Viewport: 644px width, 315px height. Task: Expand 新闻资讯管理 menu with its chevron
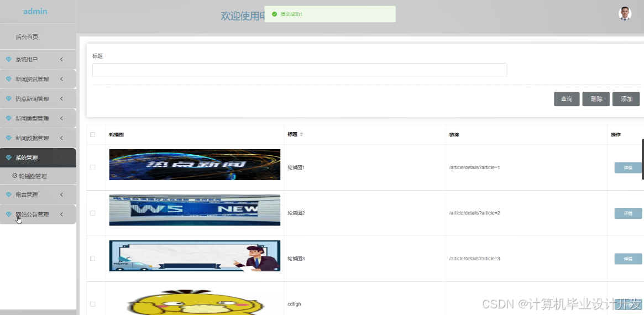61,79
